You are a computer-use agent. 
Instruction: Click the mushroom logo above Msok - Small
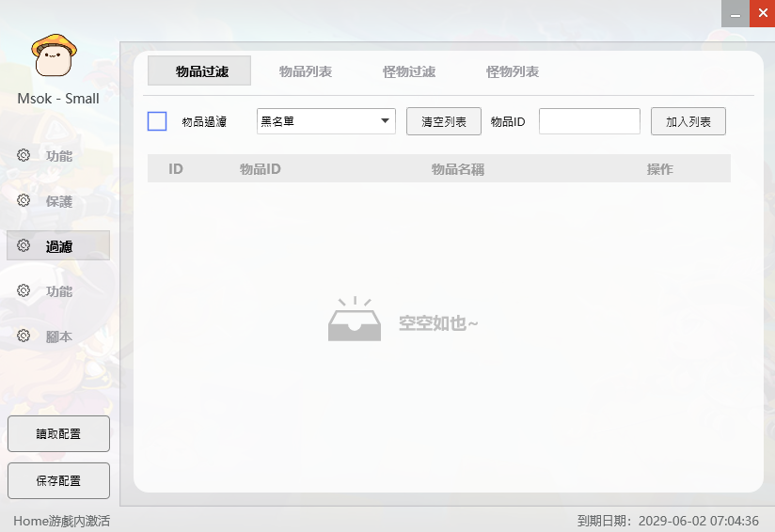(55, 55)
